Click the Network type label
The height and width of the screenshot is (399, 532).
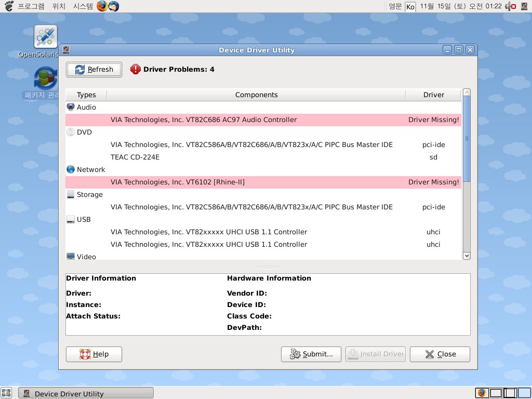(91, 170)
